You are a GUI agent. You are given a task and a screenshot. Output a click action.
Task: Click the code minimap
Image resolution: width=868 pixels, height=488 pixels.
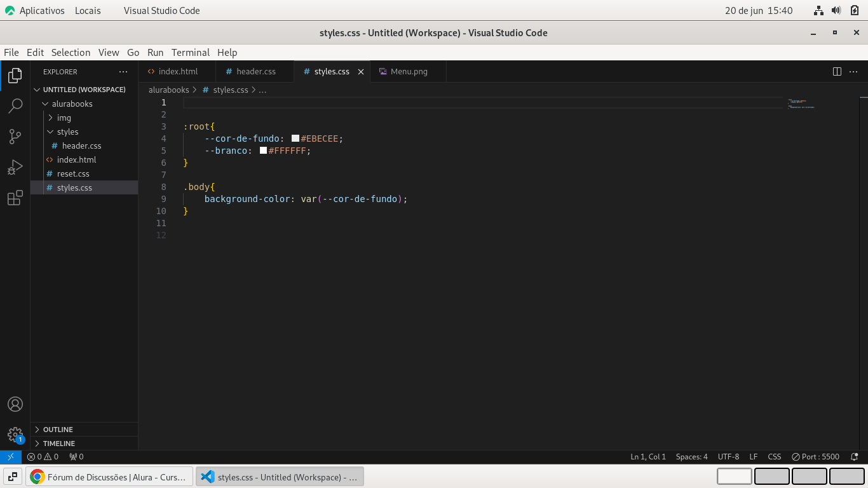(801, 104)
